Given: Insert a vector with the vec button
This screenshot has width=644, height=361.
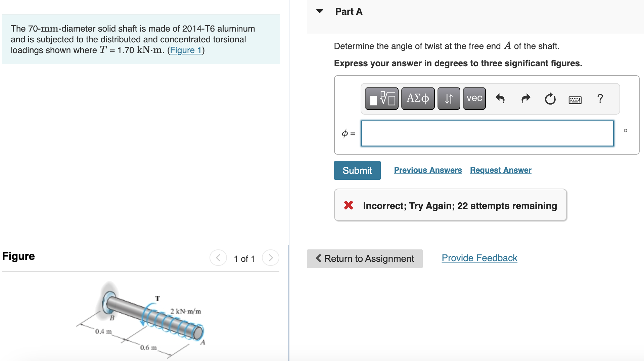Looking at the screenshot, I should (474, 98).
